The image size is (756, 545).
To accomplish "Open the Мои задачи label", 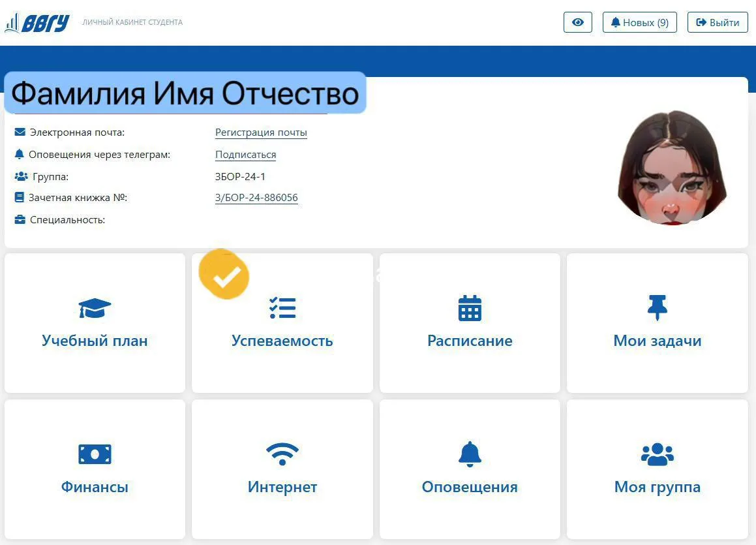I will pyautogui.click(x=657, y=341).
